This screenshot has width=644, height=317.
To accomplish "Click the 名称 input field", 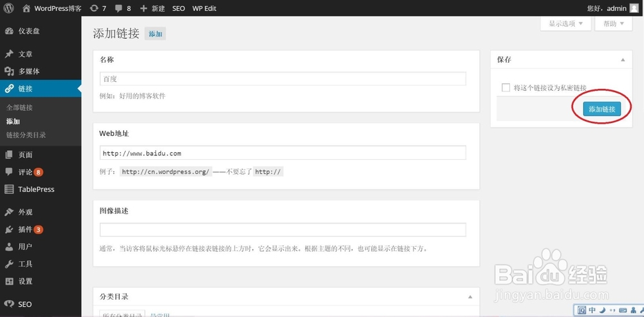I will pyautogui.click(x=283, y=79).
